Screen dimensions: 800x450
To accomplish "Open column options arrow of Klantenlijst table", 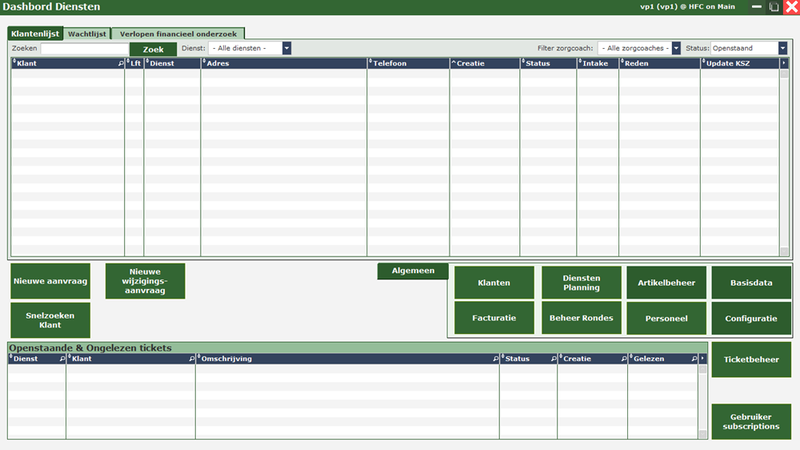I will (x=785, y=63).
